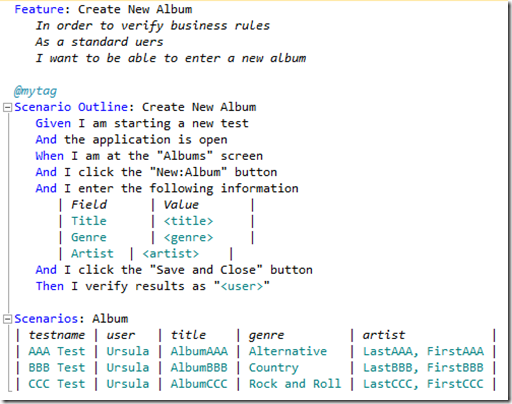Image resolution: width=512 pixels, height=404 pixels.
Task: Click the 'LastAAA, FirstAAA' artist cell
Action: [x=423, y=351]
